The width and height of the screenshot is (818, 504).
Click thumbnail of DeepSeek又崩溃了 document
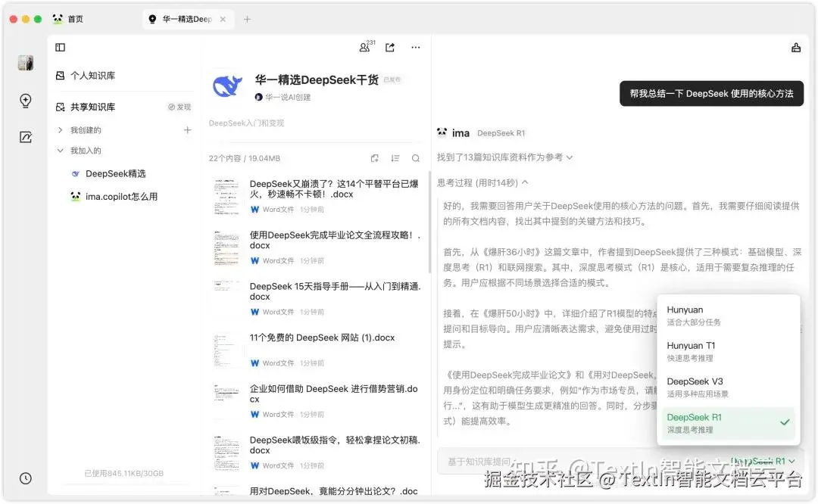[x=226, y=197]
